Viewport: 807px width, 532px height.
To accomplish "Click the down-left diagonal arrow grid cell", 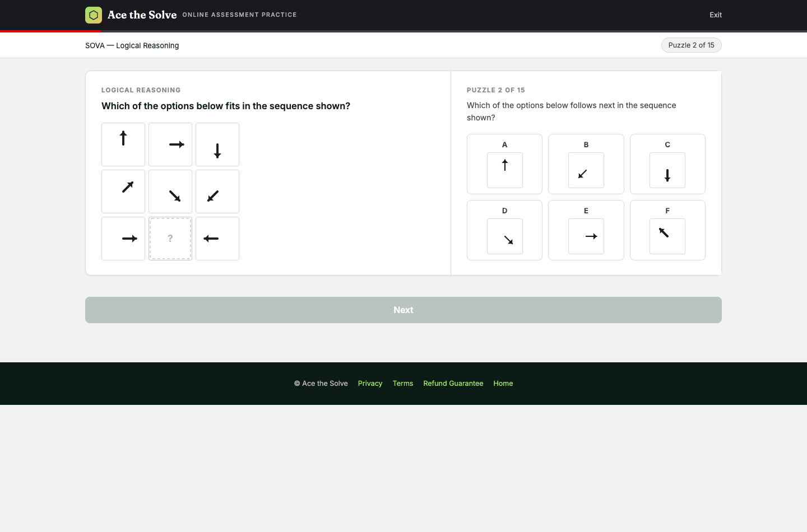I will pyautogui.click(x=217, y=192).
